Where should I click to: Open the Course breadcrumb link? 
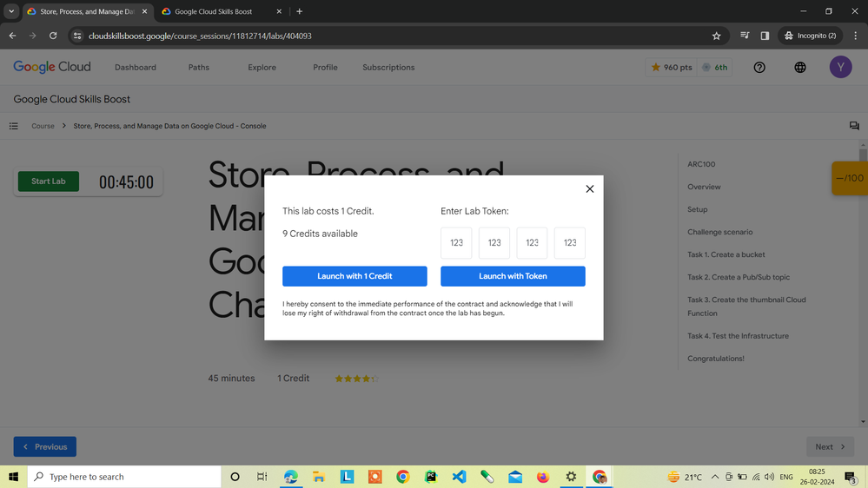[x=43, y=126]
